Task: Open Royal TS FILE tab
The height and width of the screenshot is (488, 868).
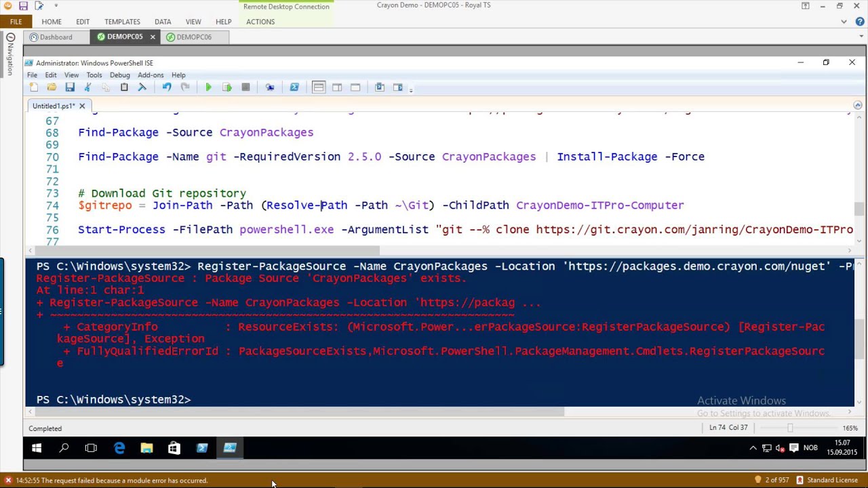Action: [16, 22]
